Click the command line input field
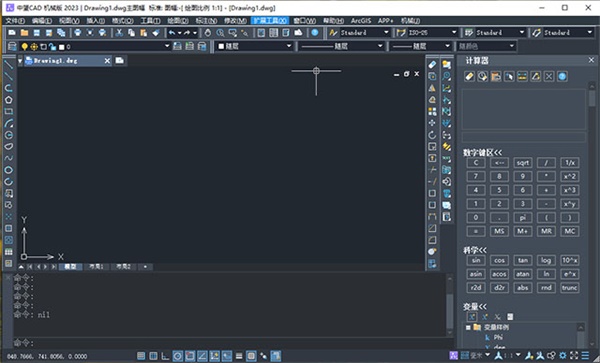This screenshot has width=600, height=363. 230,342
